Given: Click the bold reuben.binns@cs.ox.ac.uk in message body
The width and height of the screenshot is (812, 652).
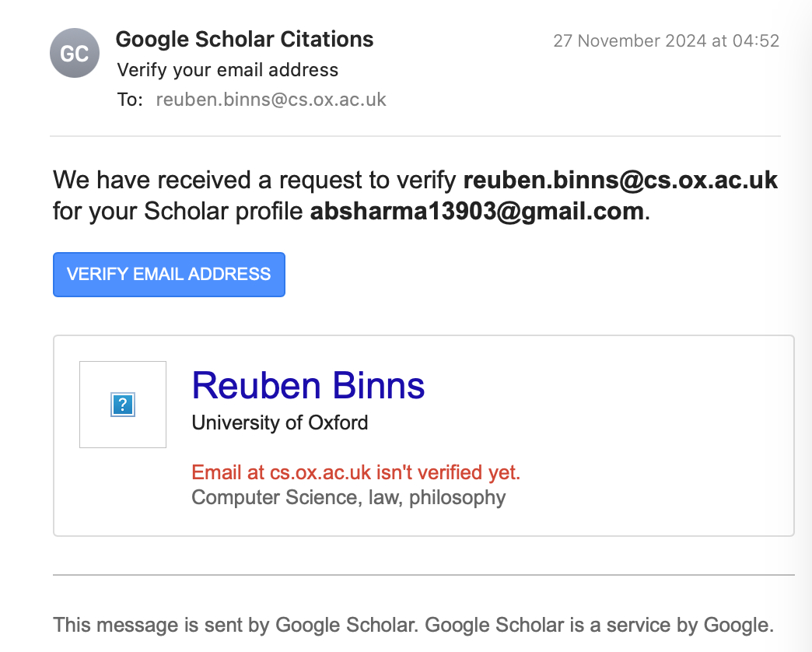Looking at the screenshot, I should (620, 181).
